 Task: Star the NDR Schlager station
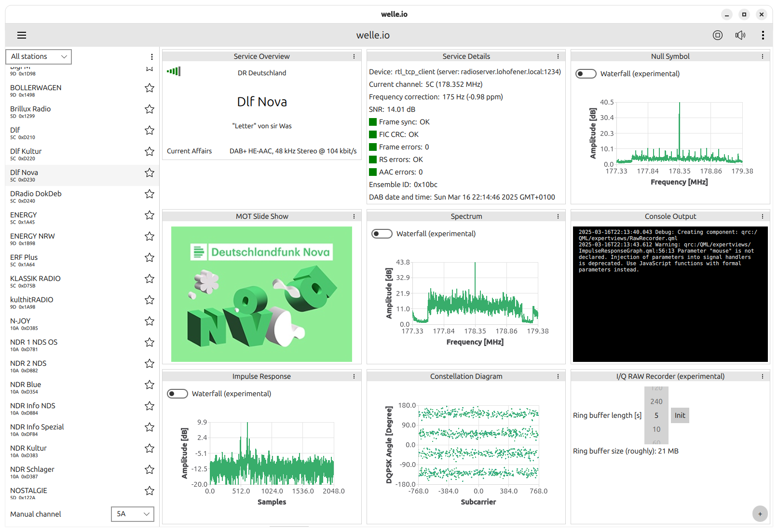[x=150, y=470]
